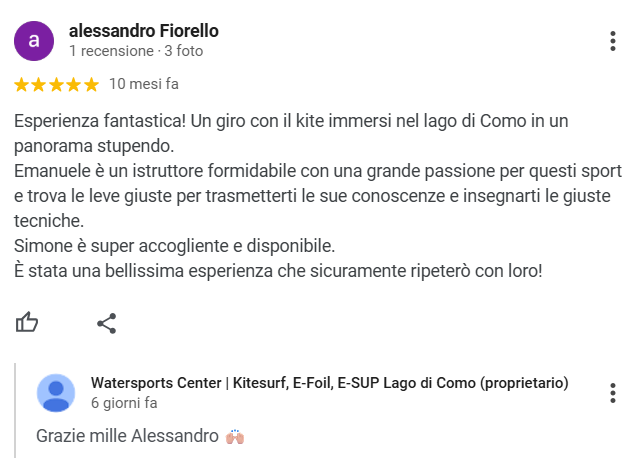Share alessandro Fiorello's review
The height and width of the screenshot is (475, 631).
107,322
